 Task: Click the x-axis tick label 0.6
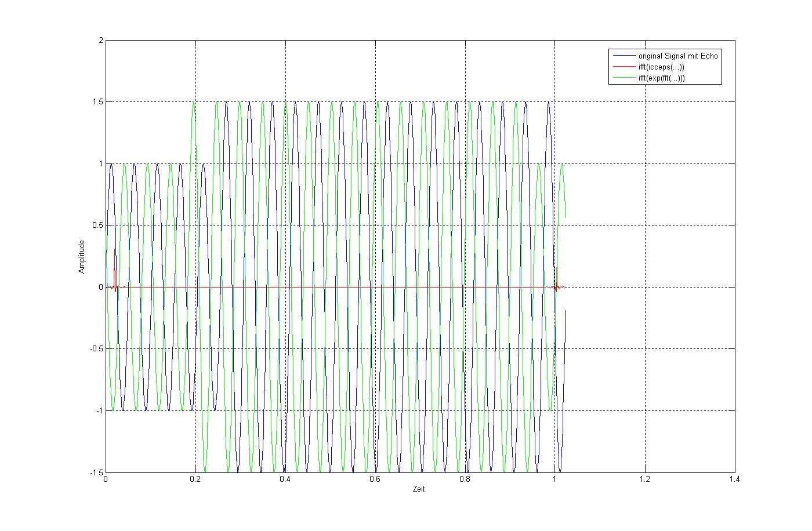click(x=375, y=479)
